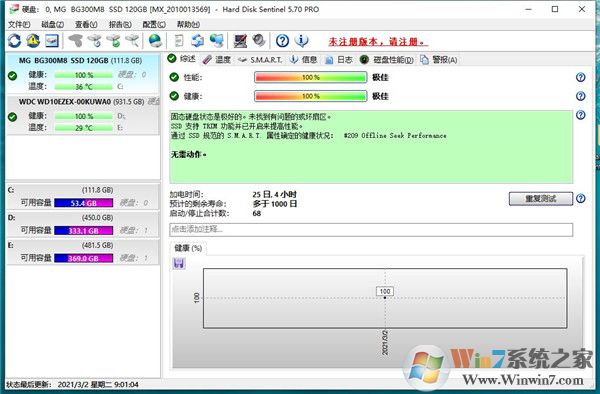Click the refresh disk status toolbar icon
600x394 pixels.
click(15, 41)
